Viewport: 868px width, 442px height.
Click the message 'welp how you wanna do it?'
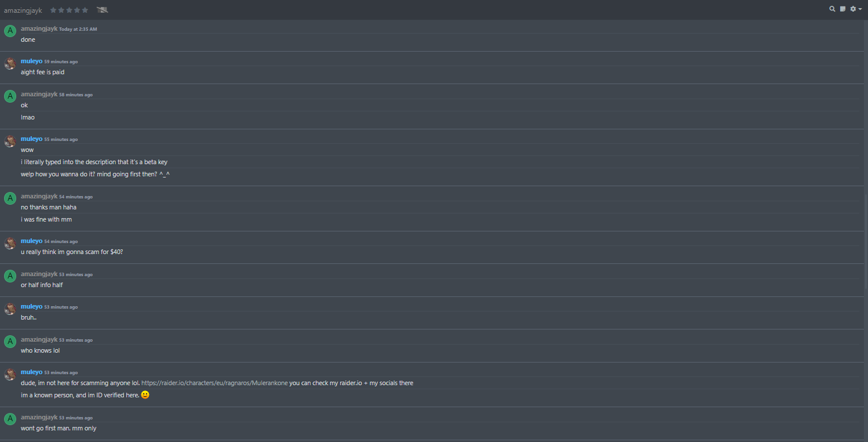click(x=95, y=174)
